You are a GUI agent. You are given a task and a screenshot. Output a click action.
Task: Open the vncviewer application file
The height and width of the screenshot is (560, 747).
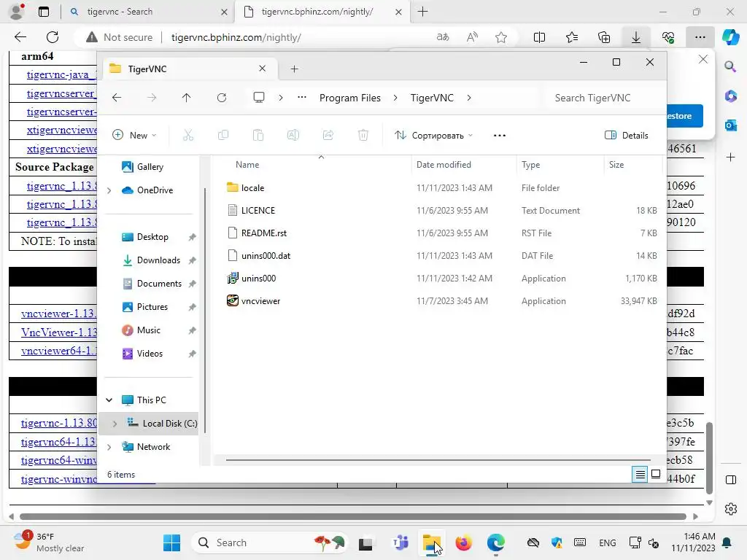coord(260,301)
